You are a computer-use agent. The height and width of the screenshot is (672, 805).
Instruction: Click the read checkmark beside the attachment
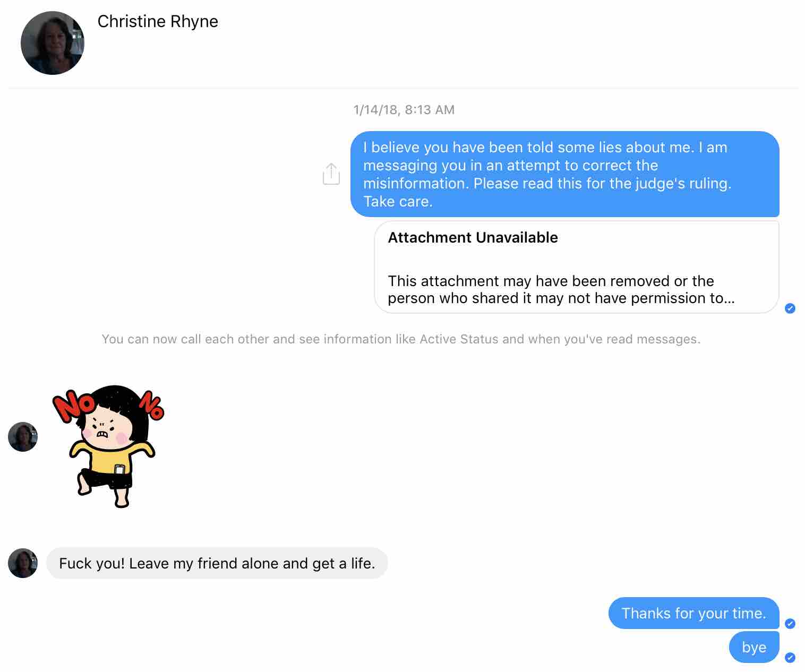(x=790, y=308)
